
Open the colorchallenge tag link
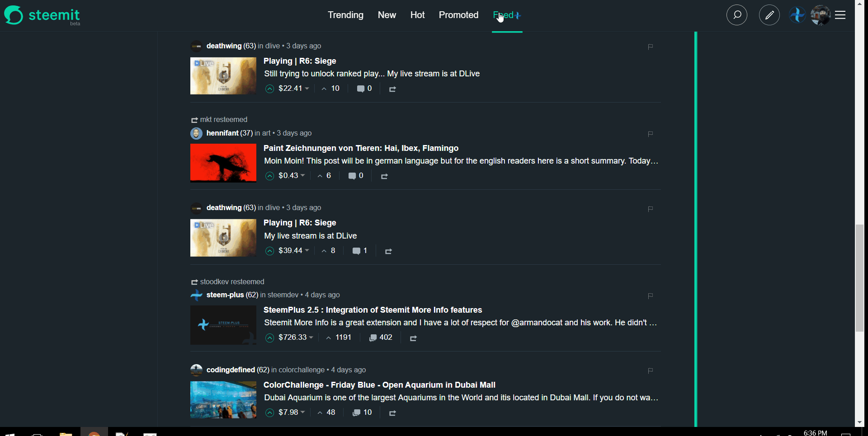point(302,370)
